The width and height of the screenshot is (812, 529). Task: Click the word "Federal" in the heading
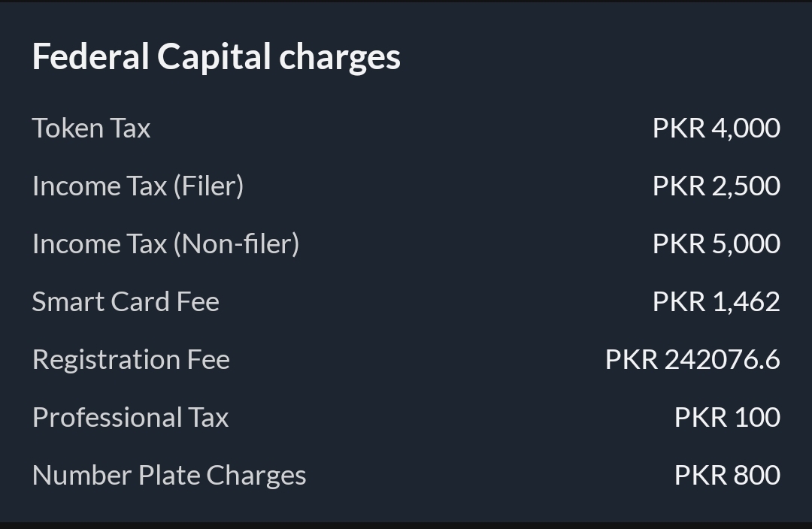click(x=91, y=56)
